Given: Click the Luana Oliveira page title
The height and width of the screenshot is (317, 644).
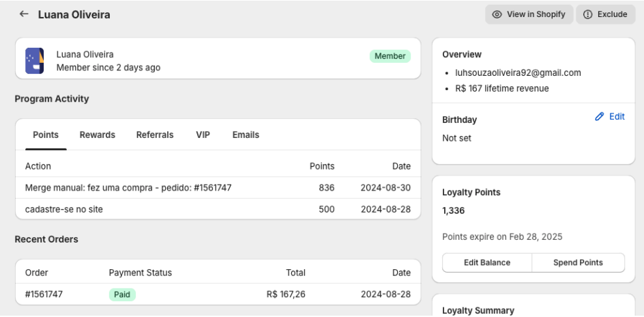Looking at the screenshot, I should point(74,15).
